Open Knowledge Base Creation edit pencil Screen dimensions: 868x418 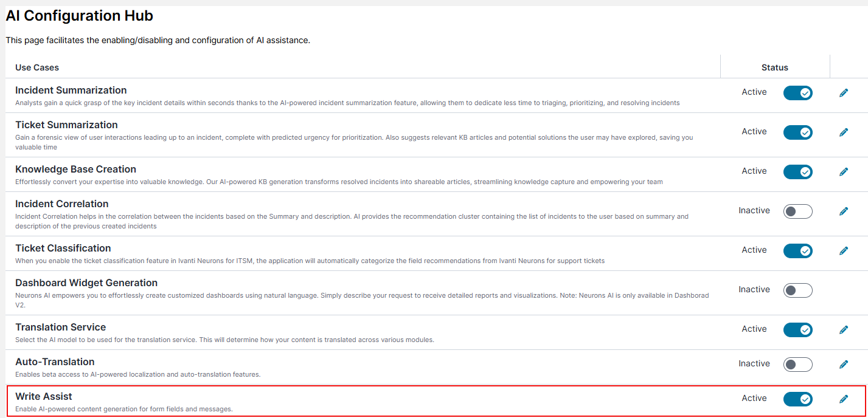coord(843,172)
